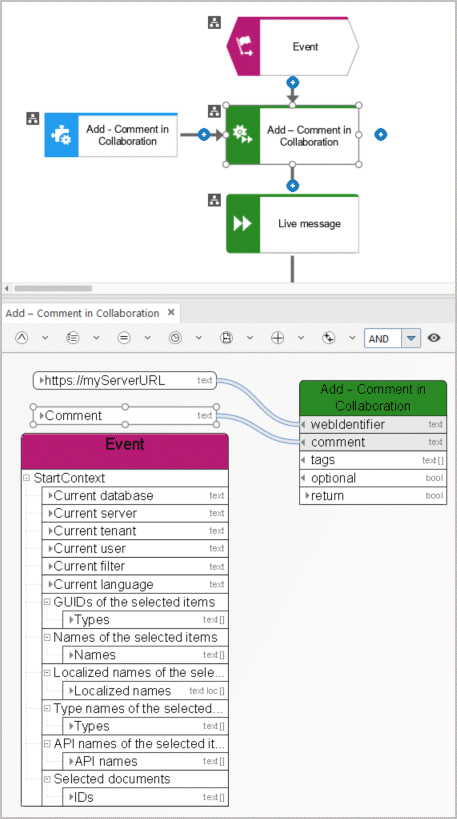Image resolution: width=457 pixels, height=819 pixels.
Task: Click the API names row
Action: tap(145, 762)
